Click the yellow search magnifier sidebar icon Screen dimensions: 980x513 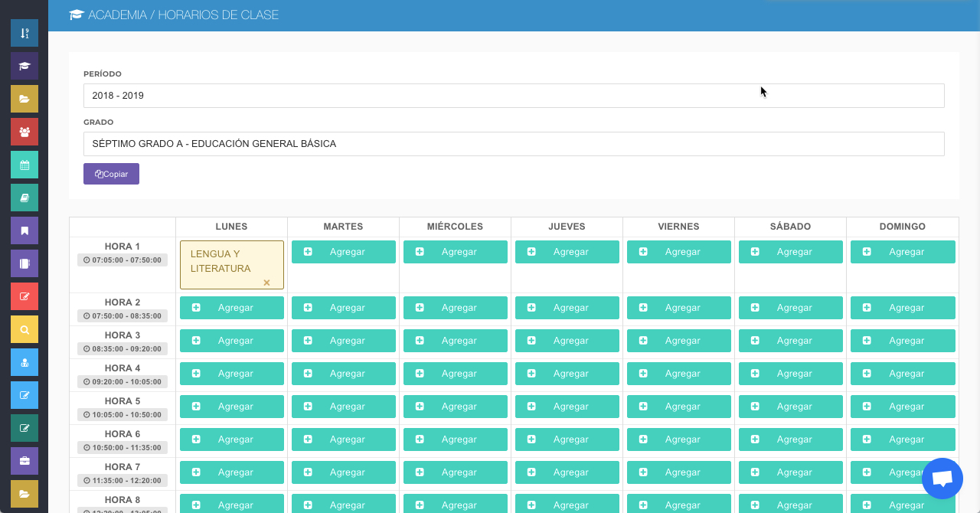[24, 329]
